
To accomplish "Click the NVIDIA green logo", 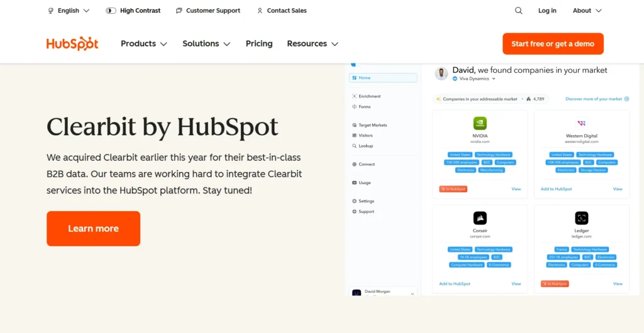I will [480, 123].
